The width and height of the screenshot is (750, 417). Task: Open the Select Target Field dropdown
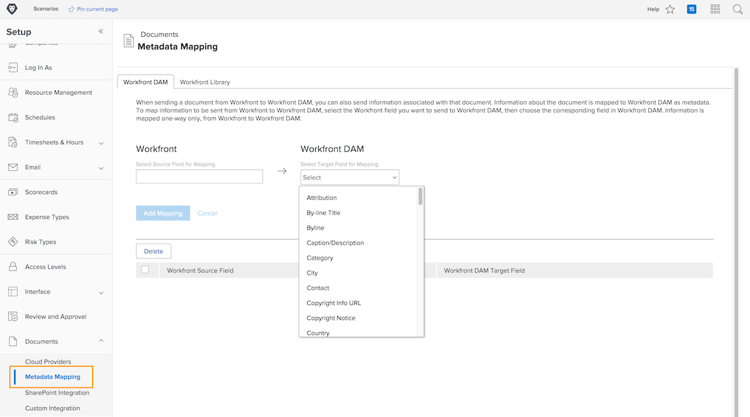point(350,177)
